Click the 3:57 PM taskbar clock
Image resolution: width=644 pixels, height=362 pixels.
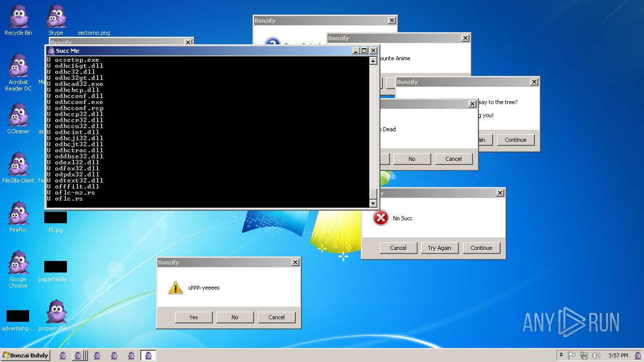pos(618,355)
